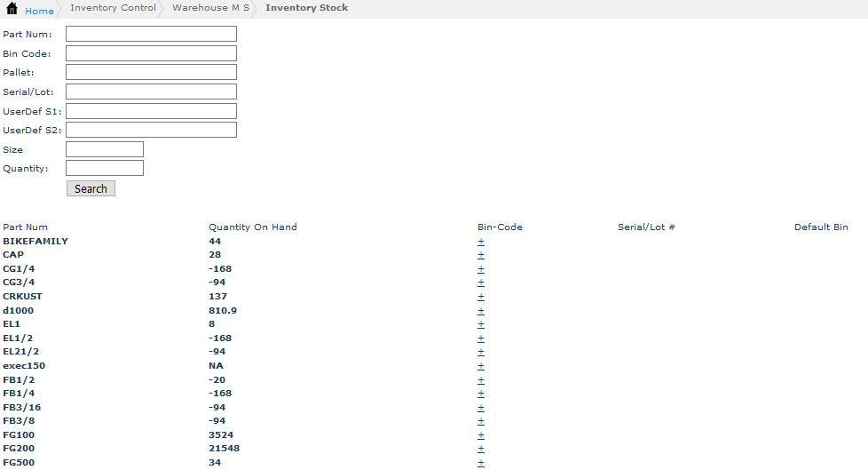The width and height of the screenshot is (868, 470).
Task: Click the Home breadcrumb link
Action: click(39, 11)
